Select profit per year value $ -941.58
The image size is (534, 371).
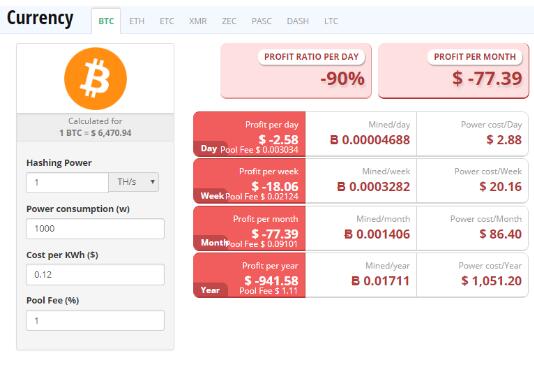coord(271,281)
